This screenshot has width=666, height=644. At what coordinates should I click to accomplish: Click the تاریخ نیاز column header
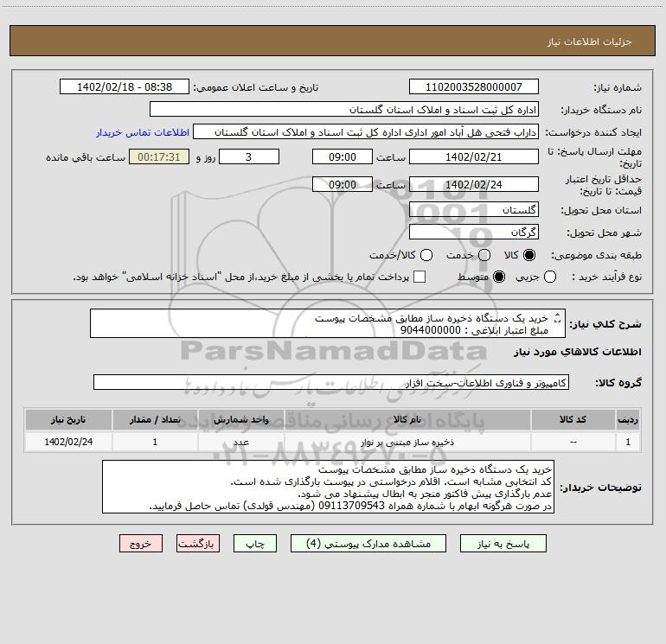68,419
